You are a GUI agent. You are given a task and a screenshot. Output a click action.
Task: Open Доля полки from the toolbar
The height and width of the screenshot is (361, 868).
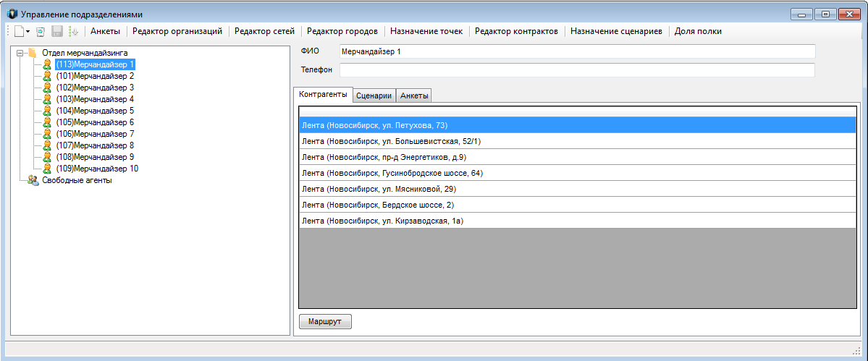tap(698, 31)
